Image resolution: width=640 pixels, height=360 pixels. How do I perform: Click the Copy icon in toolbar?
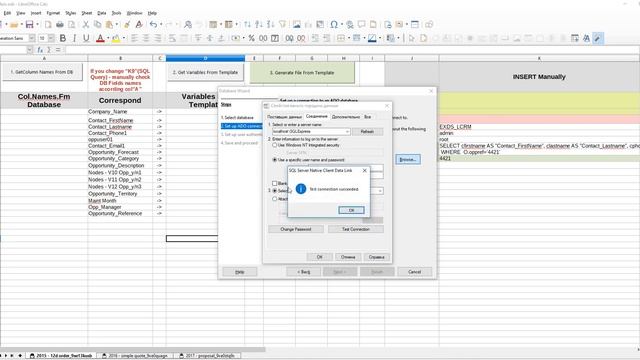pos(97,25)
